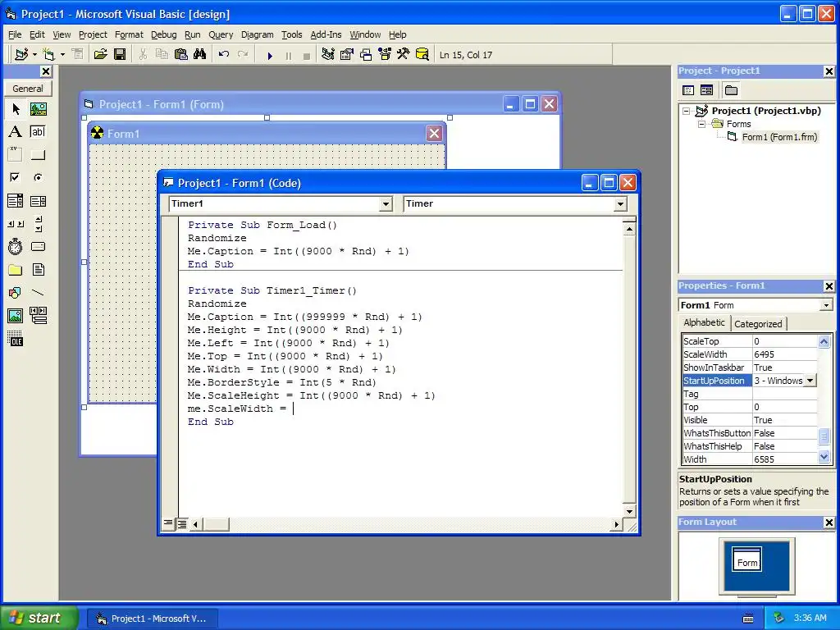Collapse the Forms folder node
This screenshot has width=840, height=630.
click(x=701, y=125)
